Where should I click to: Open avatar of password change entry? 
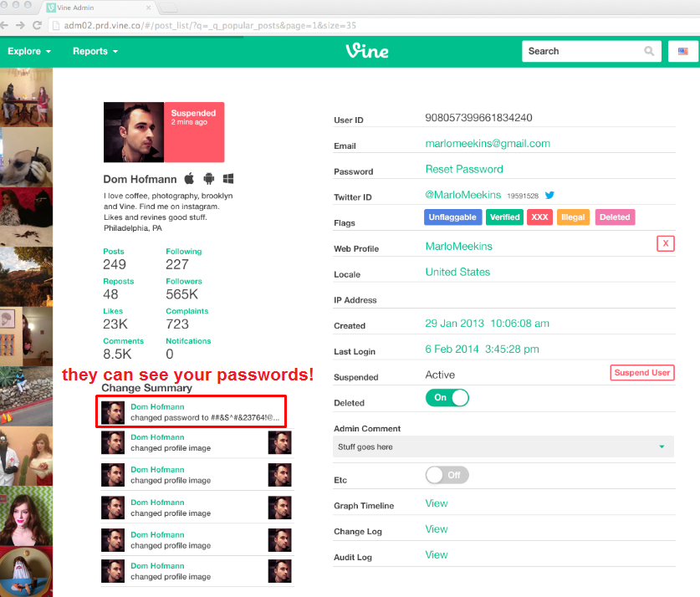(113, 412)
